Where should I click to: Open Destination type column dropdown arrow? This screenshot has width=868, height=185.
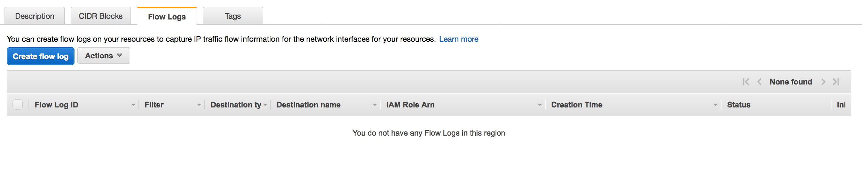click(x=265, y=105)
